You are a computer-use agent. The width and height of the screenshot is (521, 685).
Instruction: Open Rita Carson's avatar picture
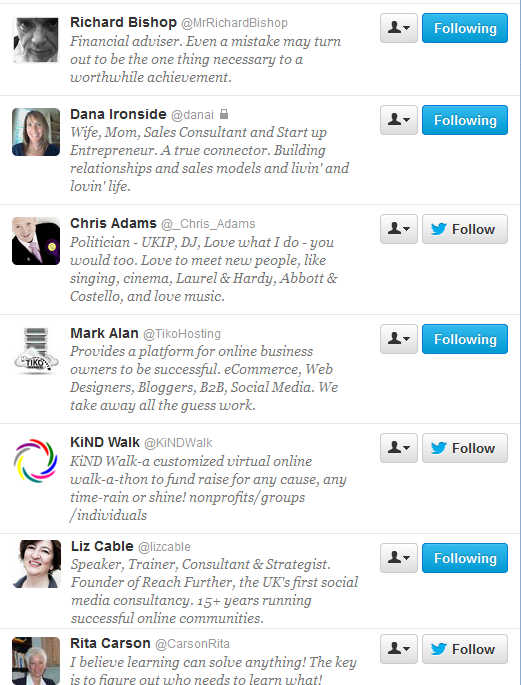coord(36,661)
